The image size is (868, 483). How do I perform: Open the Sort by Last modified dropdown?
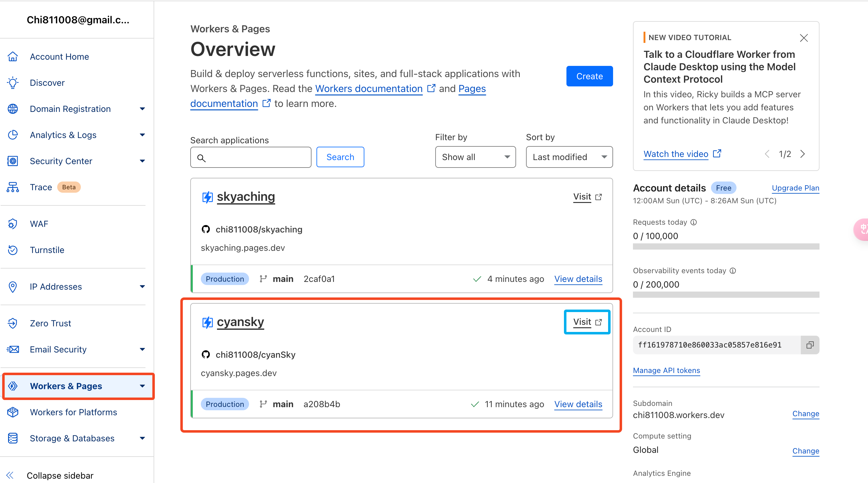(x=569, y=157)
